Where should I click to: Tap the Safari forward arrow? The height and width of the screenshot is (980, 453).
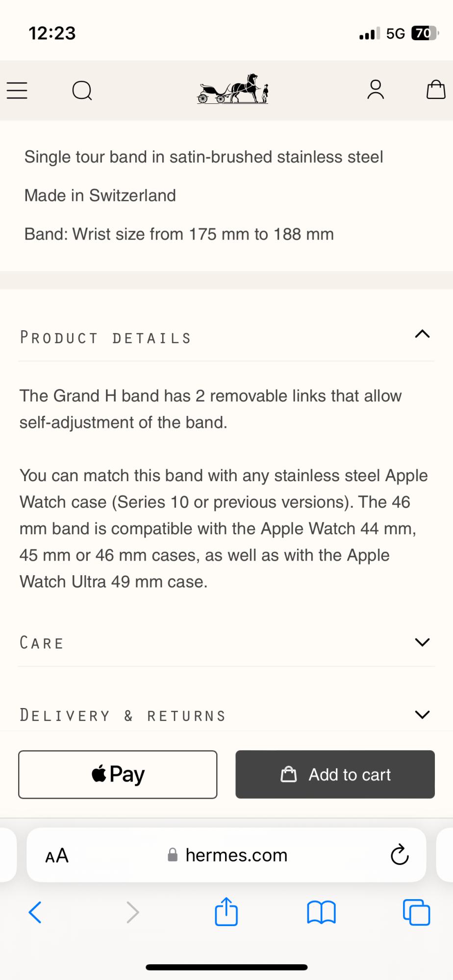coord(132,912)
